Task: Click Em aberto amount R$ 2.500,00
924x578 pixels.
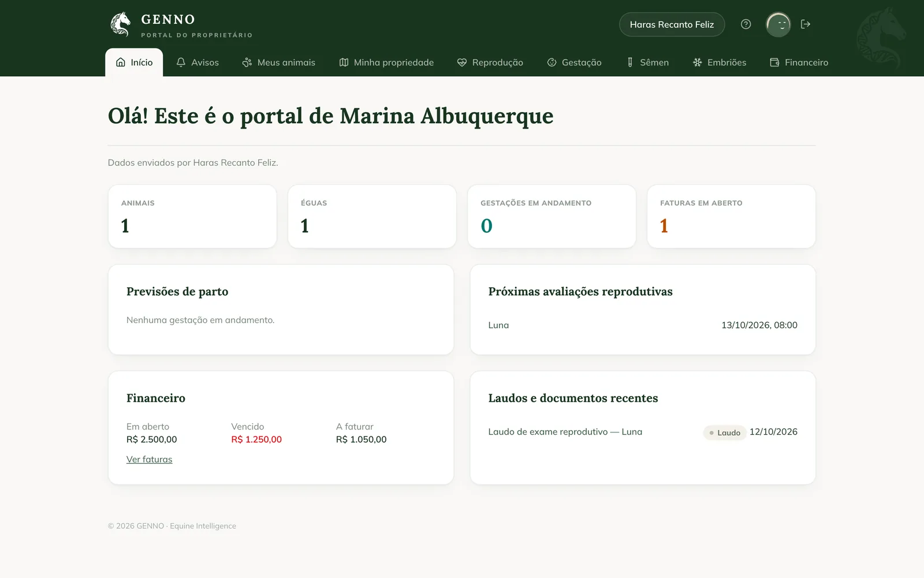Action: [x=152, y=439]
